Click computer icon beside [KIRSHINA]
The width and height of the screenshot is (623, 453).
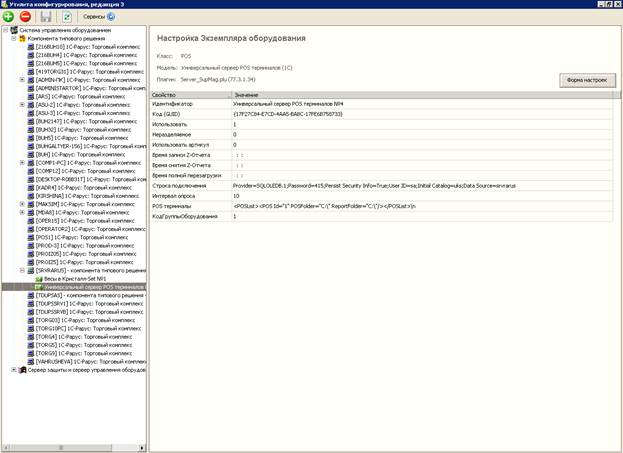pyautogui.click(x=31, y=196)
